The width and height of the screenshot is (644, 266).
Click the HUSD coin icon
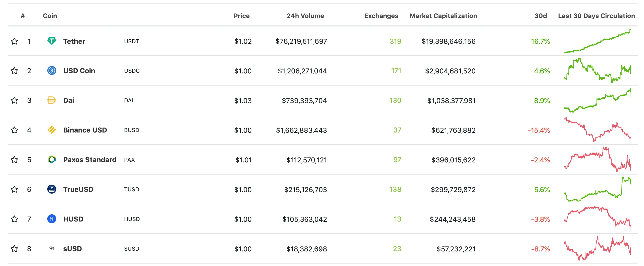coord(52,219)
